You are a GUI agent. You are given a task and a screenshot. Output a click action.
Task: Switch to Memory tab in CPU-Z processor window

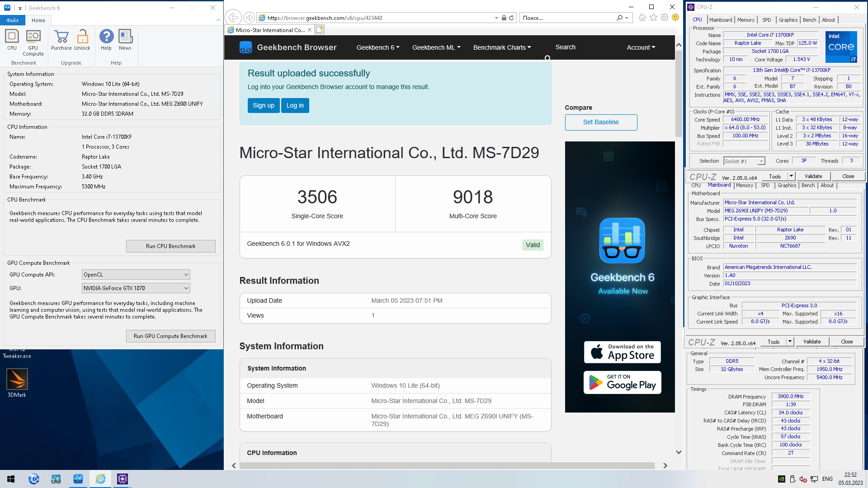coord(746,20)
